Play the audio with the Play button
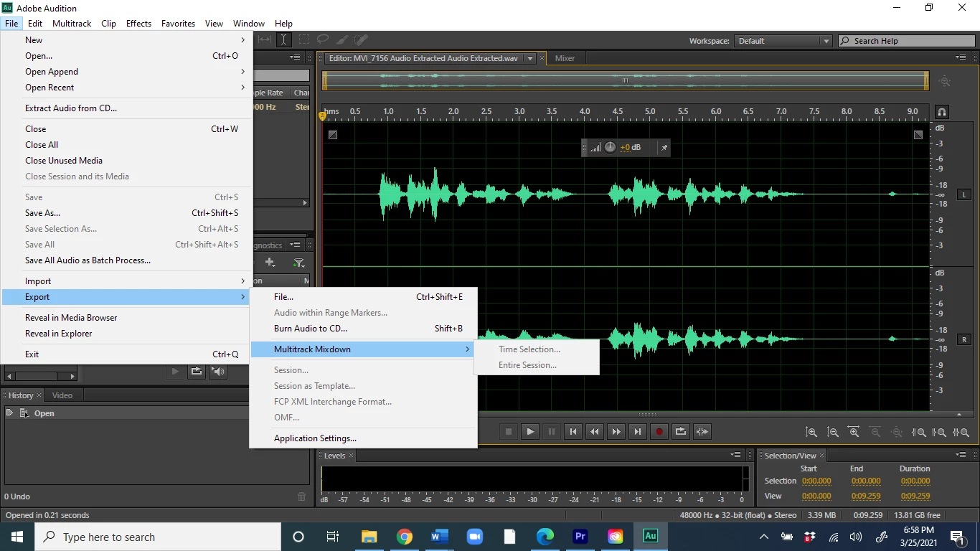980x551 pixels. point(530,431)
